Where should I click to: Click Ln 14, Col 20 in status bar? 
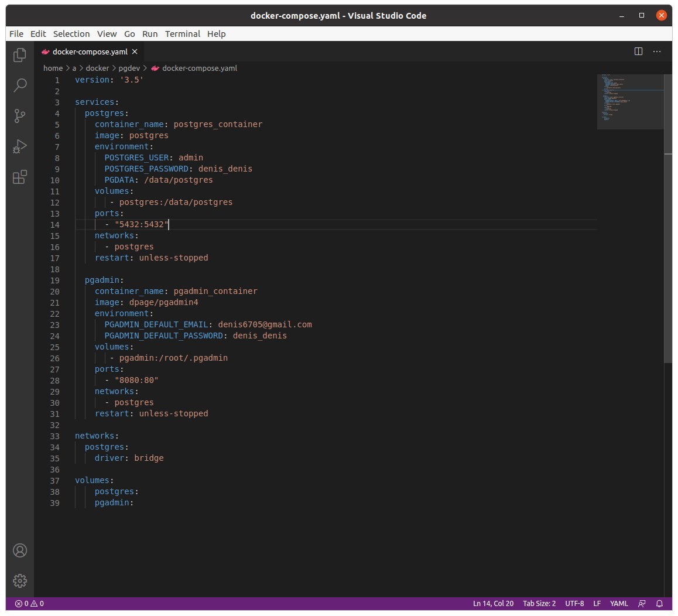[x=493, y=604]
